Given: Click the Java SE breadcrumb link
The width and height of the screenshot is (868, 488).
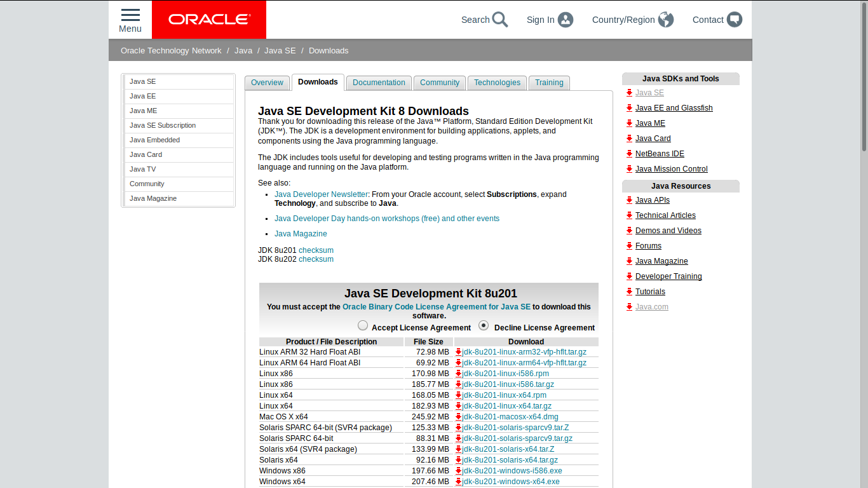Looking at the screenshot, I should 280,51.
